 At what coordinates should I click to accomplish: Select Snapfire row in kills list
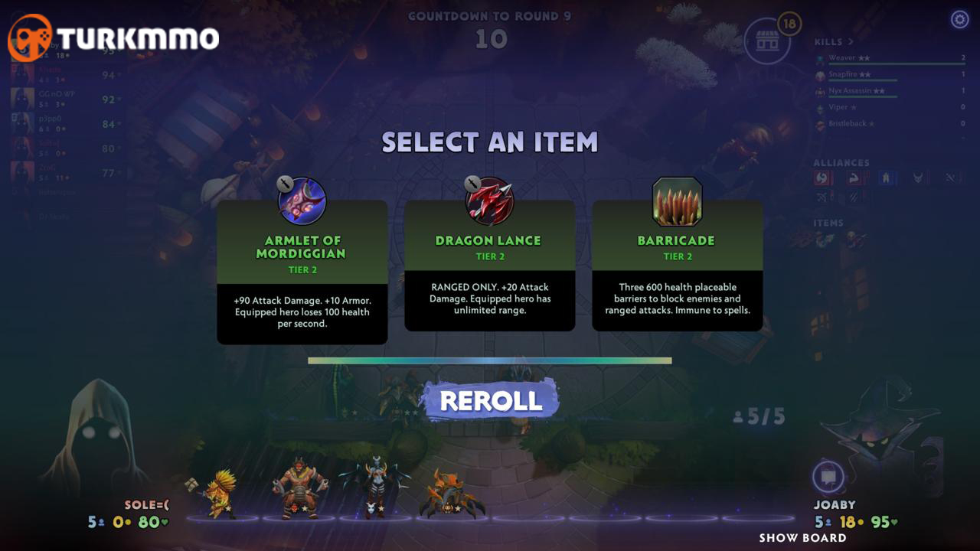(890, 74)
